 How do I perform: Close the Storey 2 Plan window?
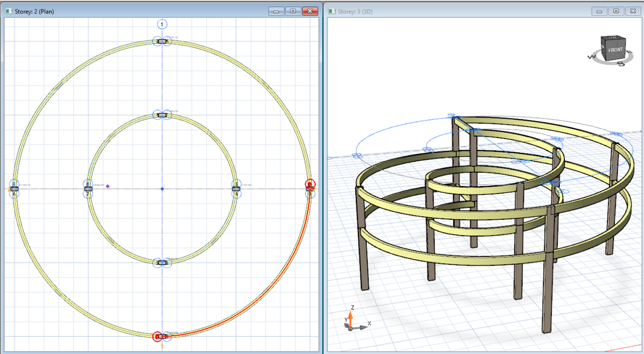310,11
